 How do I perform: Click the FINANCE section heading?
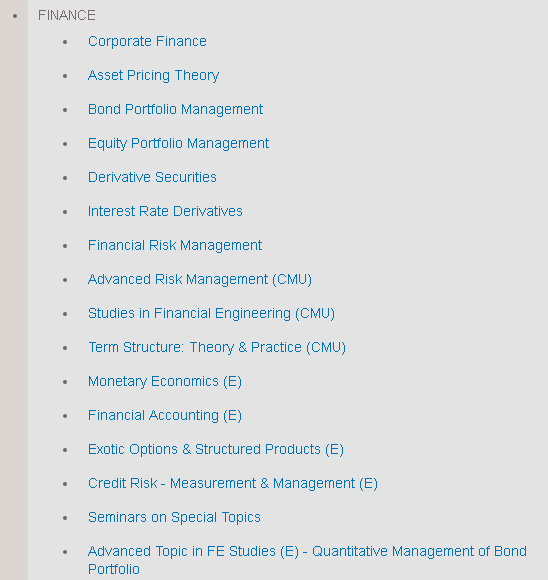point(67,16)
